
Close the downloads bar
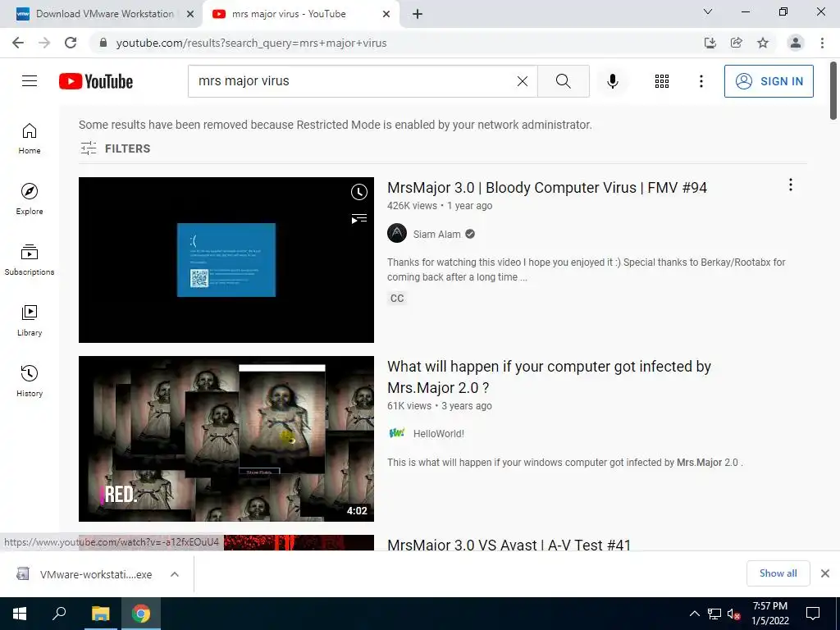(825, 573)
